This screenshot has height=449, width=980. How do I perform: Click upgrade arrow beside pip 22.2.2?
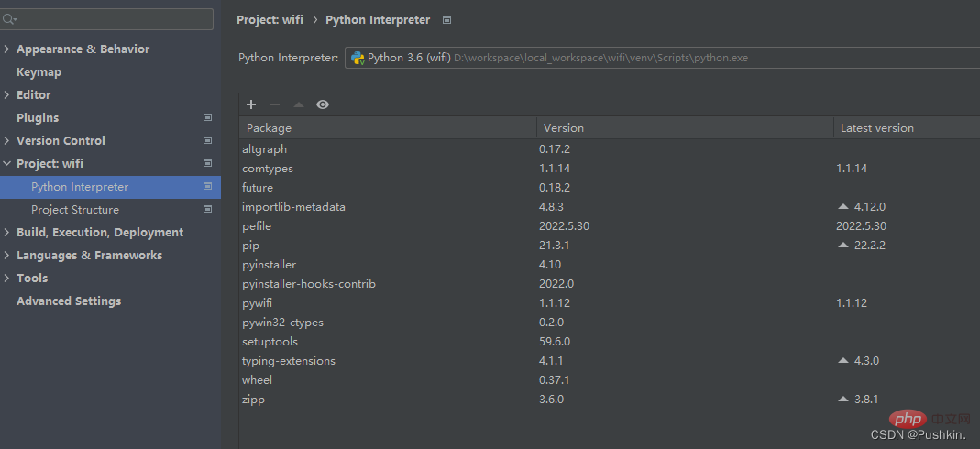[843, 246]
